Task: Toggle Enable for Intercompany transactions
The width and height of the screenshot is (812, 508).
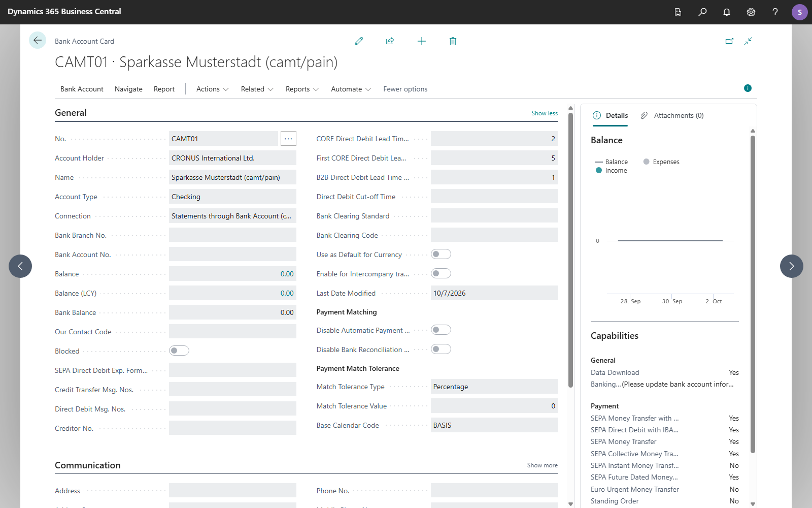Action: [x=441, y=273]
